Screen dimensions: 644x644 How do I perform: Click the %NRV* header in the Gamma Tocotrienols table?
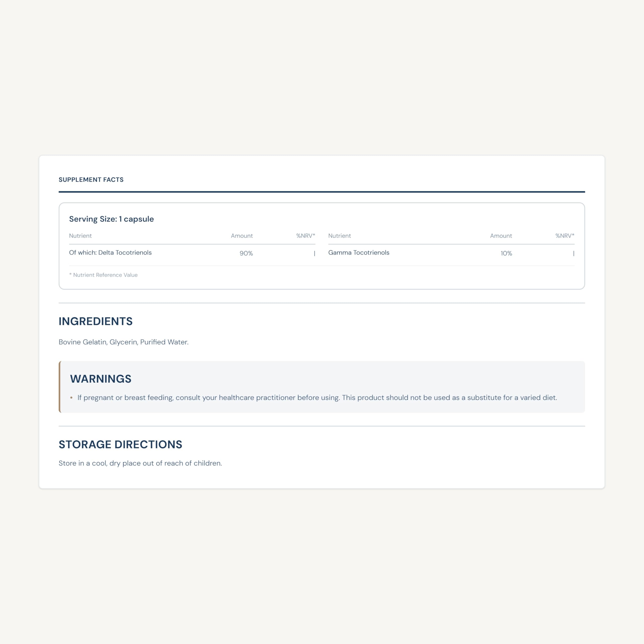(x=565, y=236)
